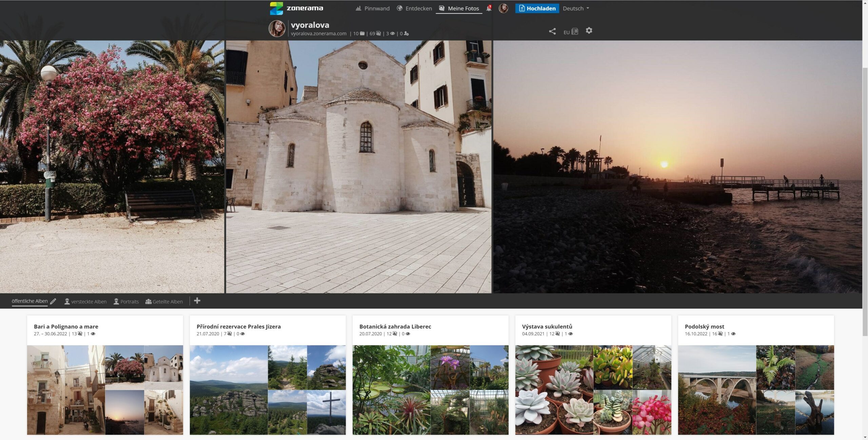This screenshot has height=440, width=868.
Task: Open the Deutsch language dropdown
Action: (576, 8)
